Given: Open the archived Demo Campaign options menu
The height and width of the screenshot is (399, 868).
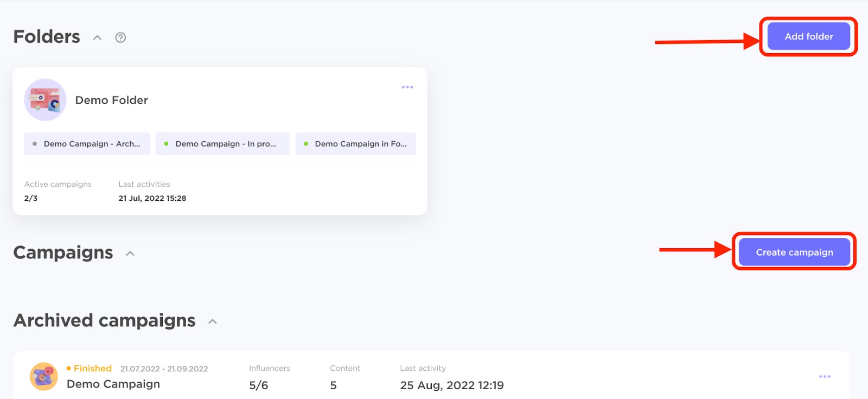Looking at the screenshot, I should (x=825, y=376).
